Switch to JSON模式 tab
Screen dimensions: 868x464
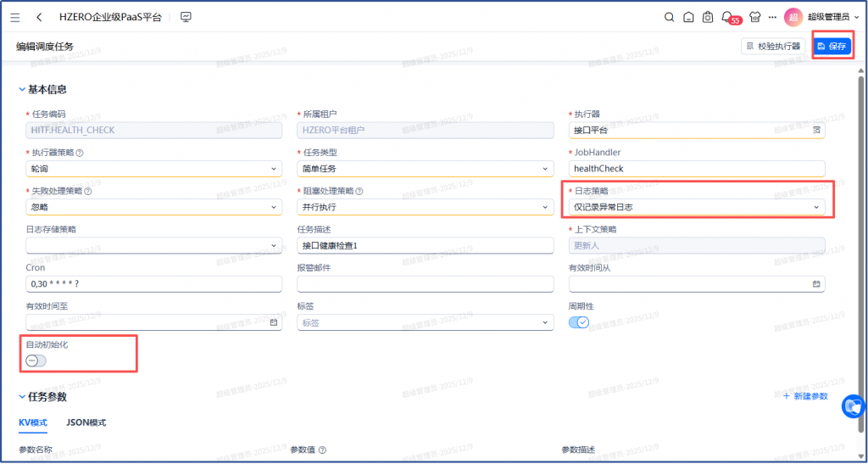(x=86, y=422)
